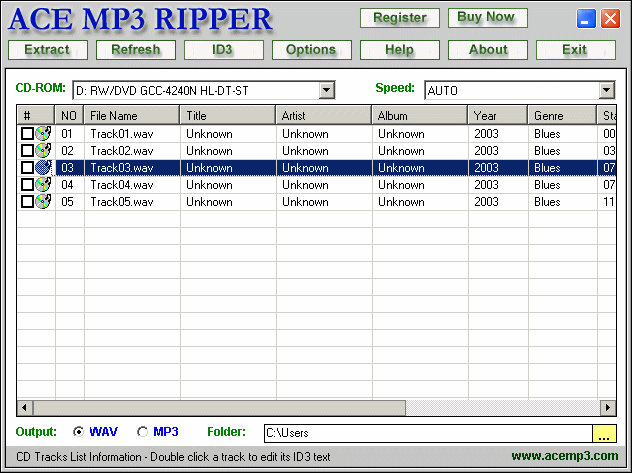Select the Track01.wav file name
632x473 pixels.
[x=122, y=134]
